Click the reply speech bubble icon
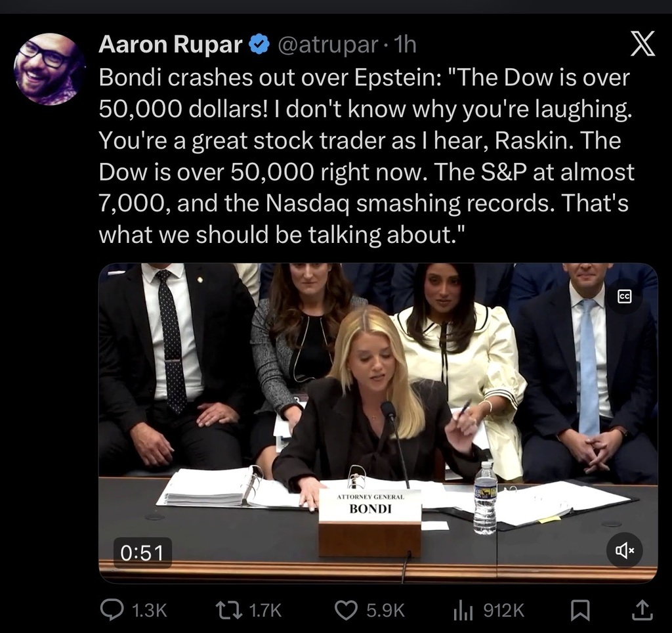The image size is (672, 633). coord(112,609)
